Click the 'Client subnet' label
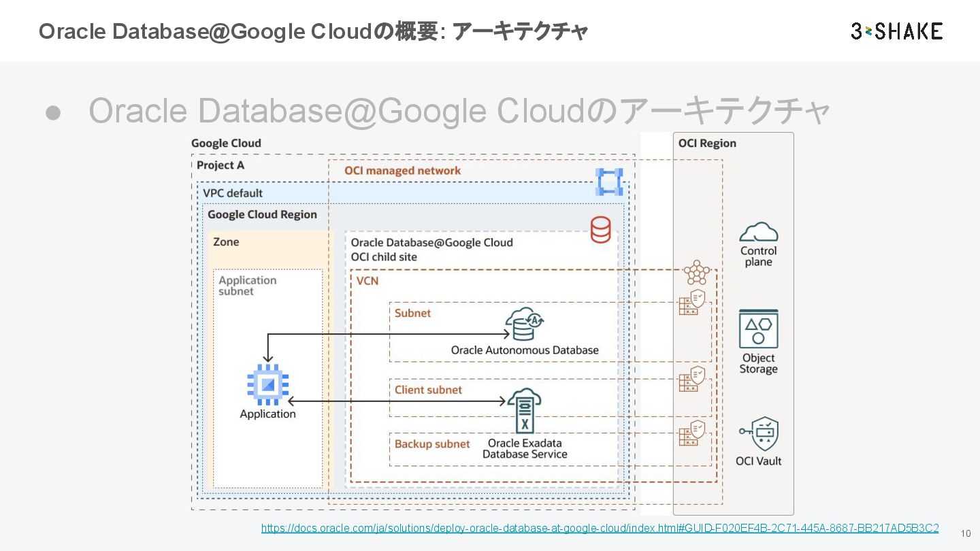Screen dimensions: 980x551 pos(428,390)
